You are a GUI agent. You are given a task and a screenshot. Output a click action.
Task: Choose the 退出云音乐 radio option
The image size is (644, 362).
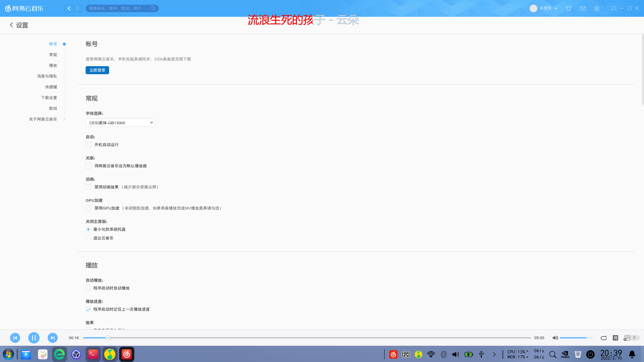(88, 238)
